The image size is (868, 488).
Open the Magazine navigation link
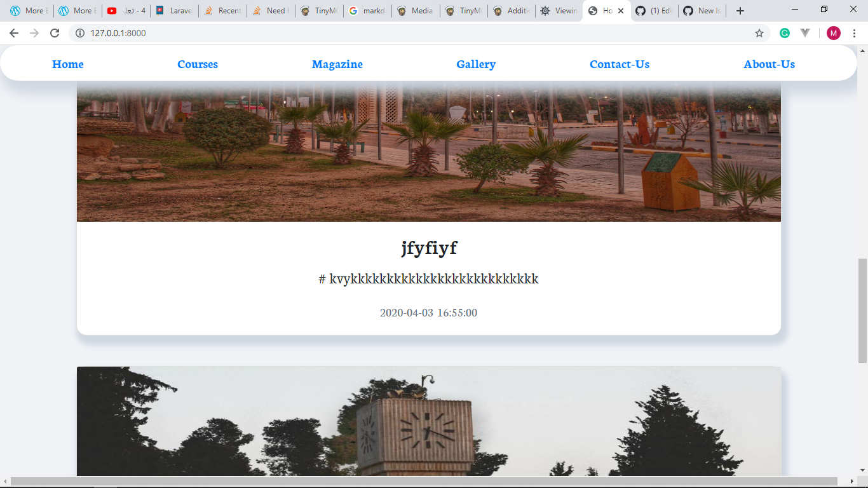[x=337, y=64]
